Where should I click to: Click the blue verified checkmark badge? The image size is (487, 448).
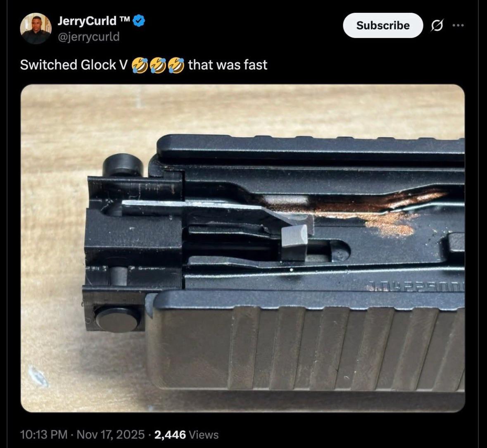click(x=139, y=21)
